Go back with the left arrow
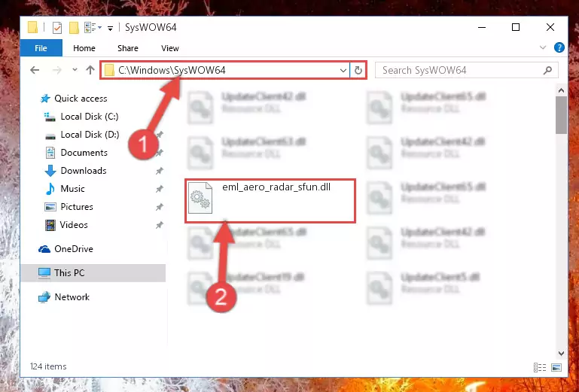Viewport: 579px width, 392px height. click(35, 70)
